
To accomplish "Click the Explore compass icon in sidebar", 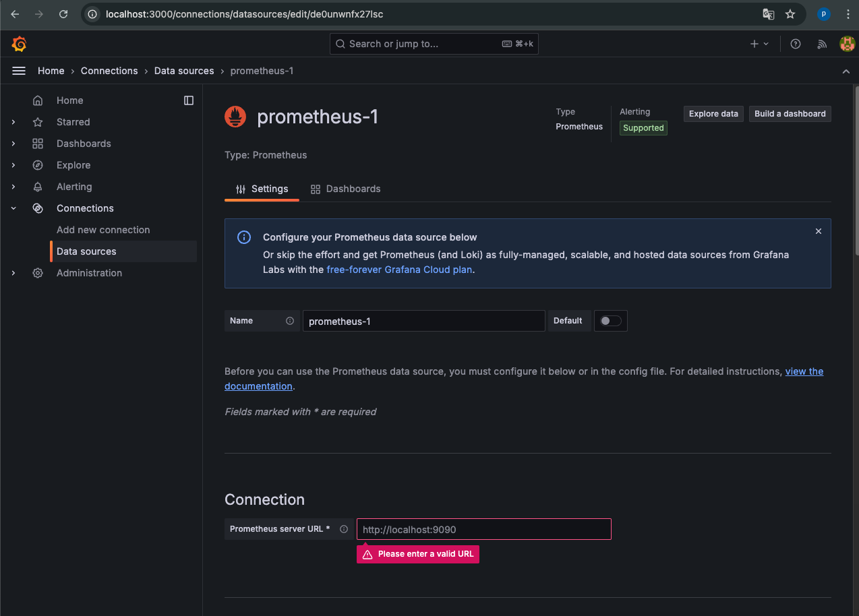I will click(x=38, y=165).
